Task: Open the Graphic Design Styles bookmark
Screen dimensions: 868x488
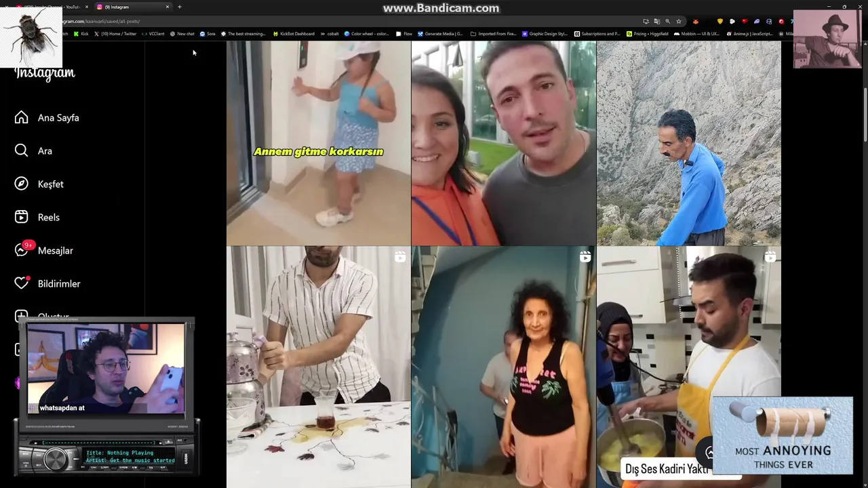Action: pos(545,33)
